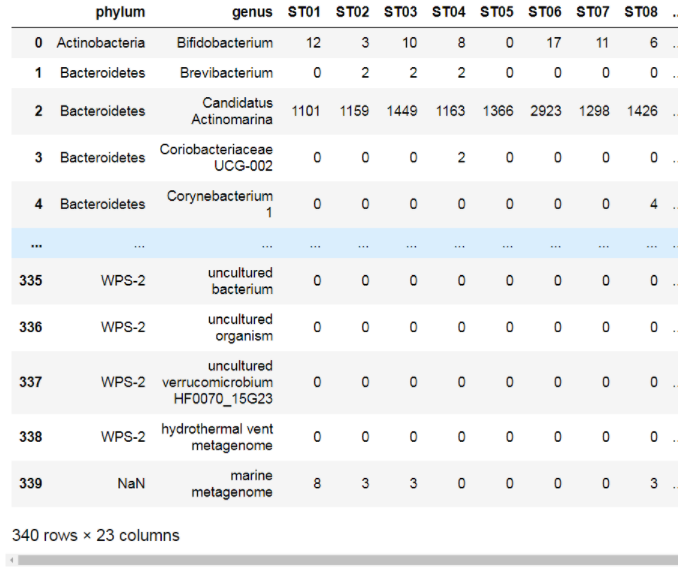The width and height of the screenshot is (684, 573).
Task: Click the horizontal scrollbar under the table
Action: [x=348, y=560]
